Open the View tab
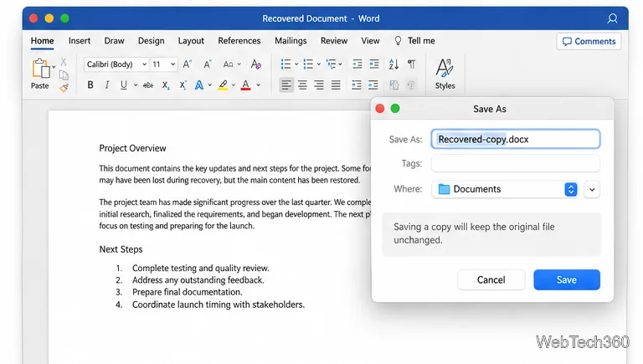The height and width of the screenshot is (364, 643). coord(370,40)
